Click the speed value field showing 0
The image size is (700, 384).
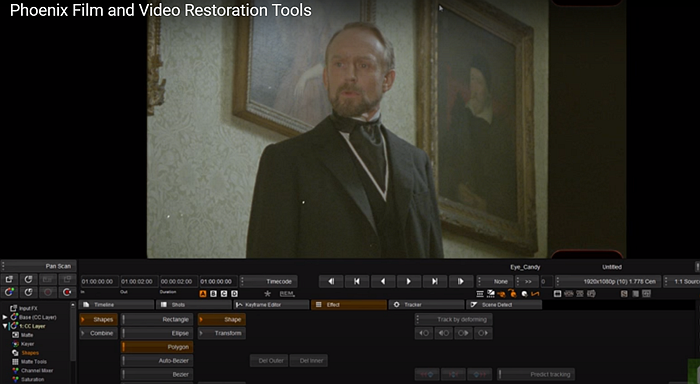[x=546, y=281]
